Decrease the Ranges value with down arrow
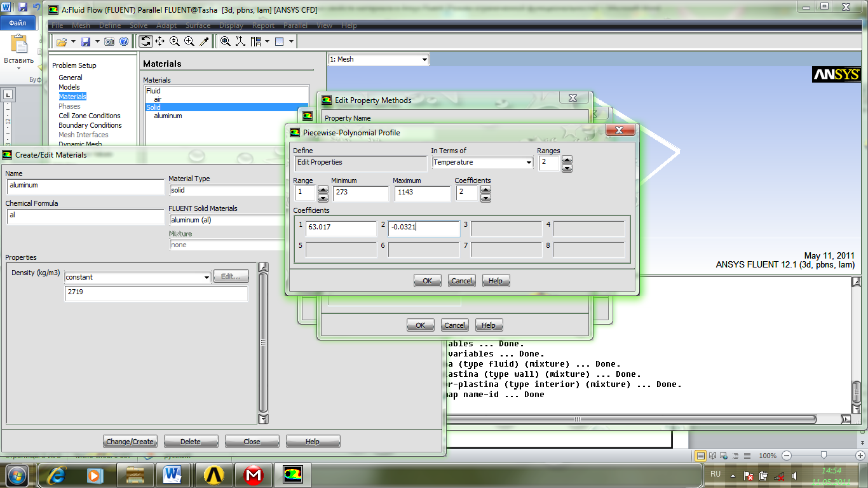 pyautogui.click(x=567, y=168)
